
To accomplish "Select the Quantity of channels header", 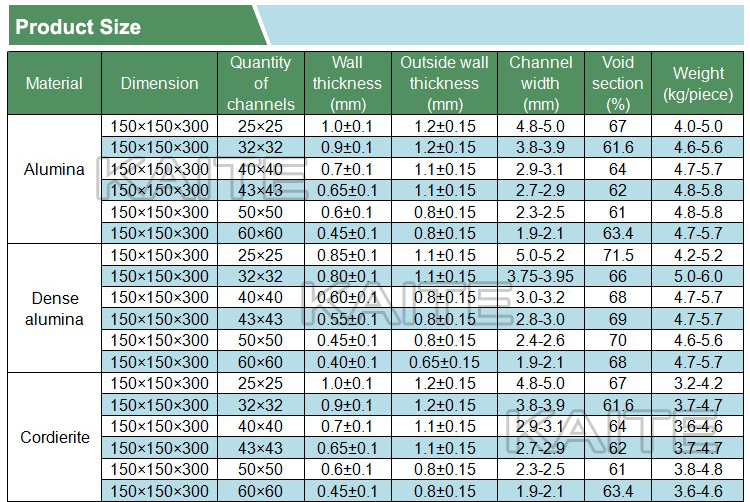I will tap(261, 83).
